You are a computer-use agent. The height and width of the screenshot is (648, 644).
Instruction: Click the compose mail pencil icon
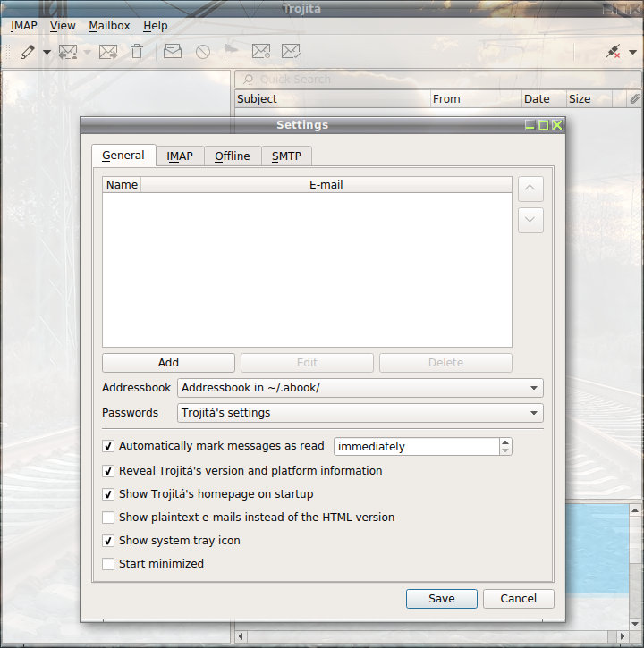point(28,52)
